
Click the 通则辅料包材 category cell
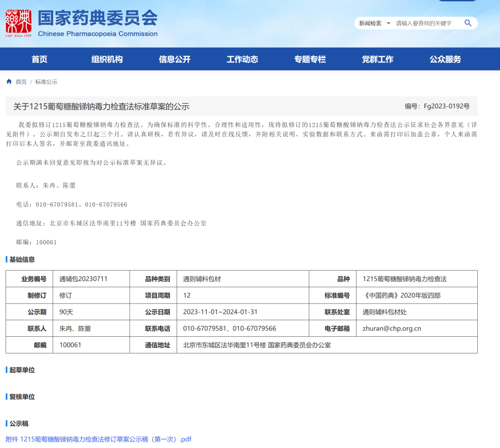tap(243, 279)
